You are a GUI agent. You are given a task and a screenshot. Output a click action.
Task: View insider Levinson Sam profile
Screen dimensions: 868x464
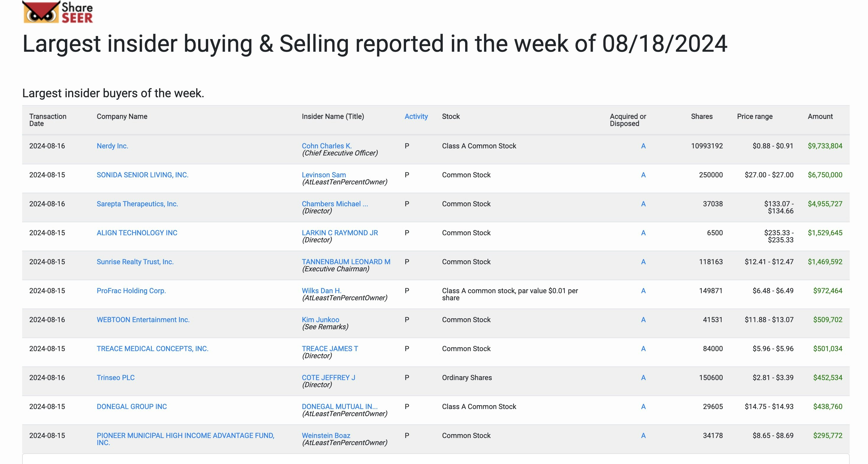tap(323, 175)
